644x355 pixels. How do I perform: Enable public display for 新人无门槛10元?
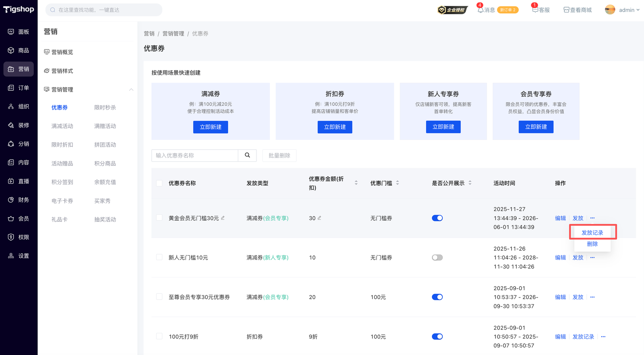(437, 258)
